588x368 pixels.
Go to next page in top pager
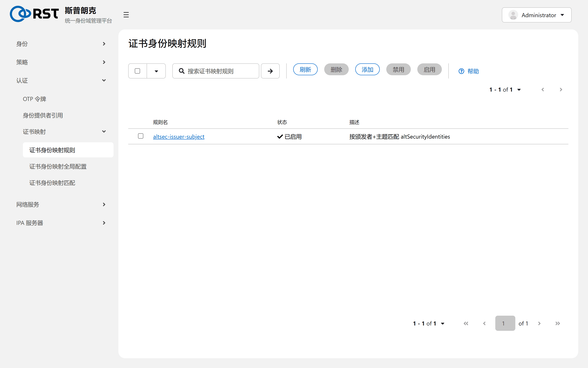pos(561,90)
